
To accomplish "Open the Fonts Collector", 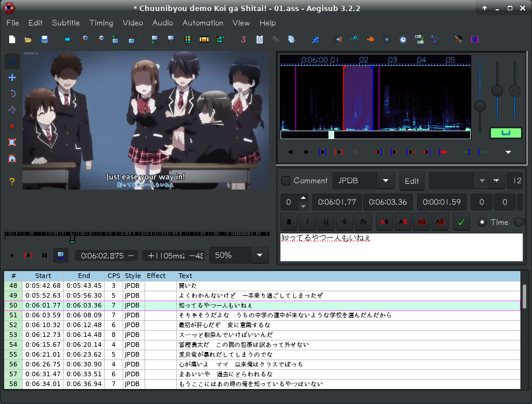I will 292,39.
